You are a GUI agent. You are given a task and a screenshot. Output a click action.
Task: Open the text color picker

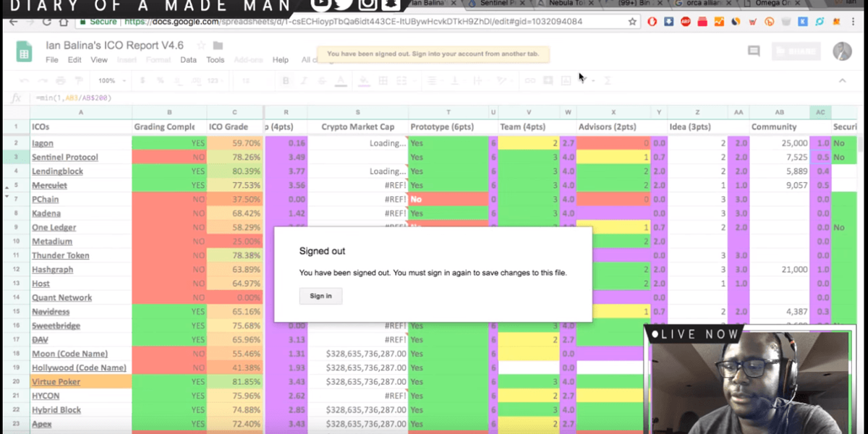click(340, 80)
